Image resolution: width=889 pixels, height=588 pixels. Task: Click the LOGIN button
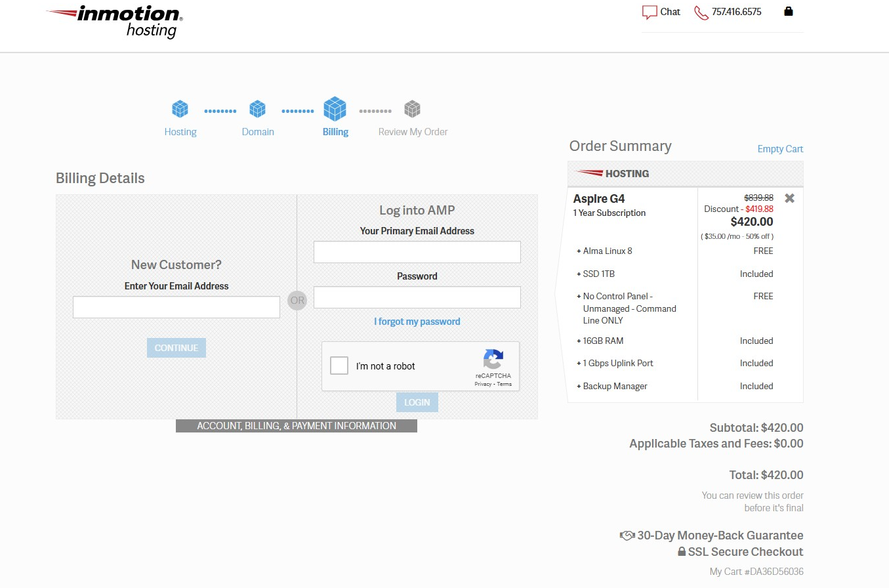(x=417, y=402)
